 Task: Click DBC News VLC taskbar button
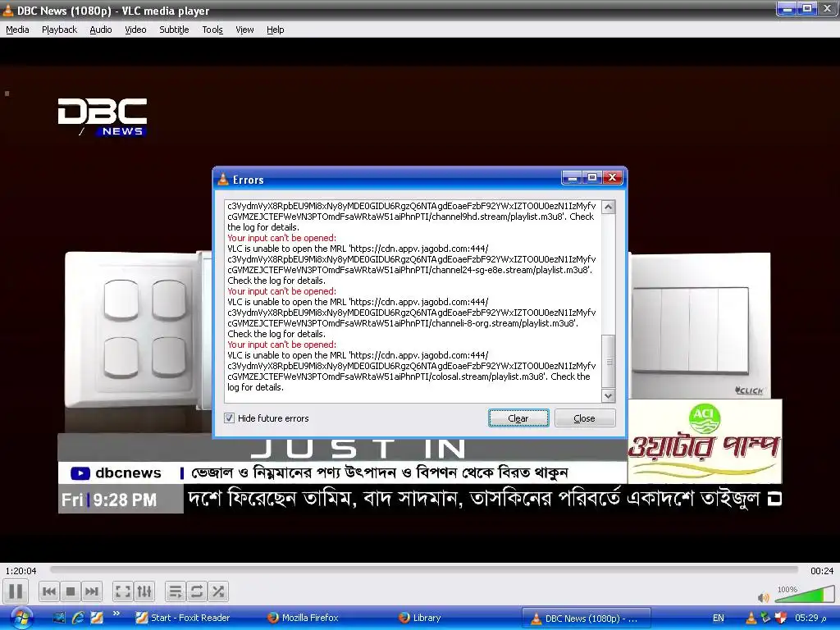click(586, 619)
